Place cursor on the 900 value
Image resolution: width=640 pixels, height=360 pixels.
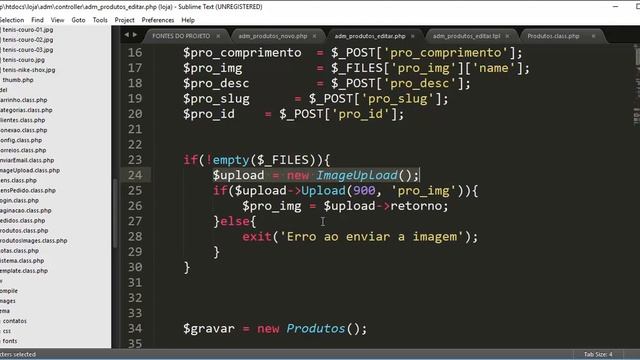364,191
